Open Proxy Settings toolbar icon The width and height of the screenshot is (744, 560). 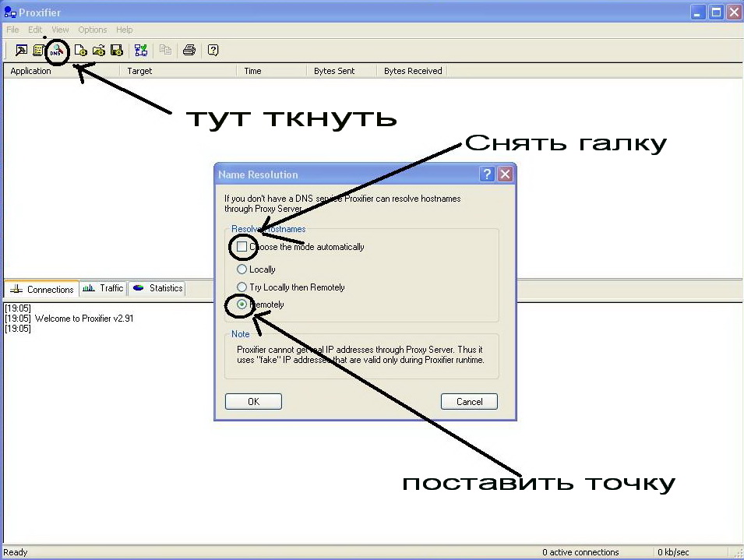point(21,50)
